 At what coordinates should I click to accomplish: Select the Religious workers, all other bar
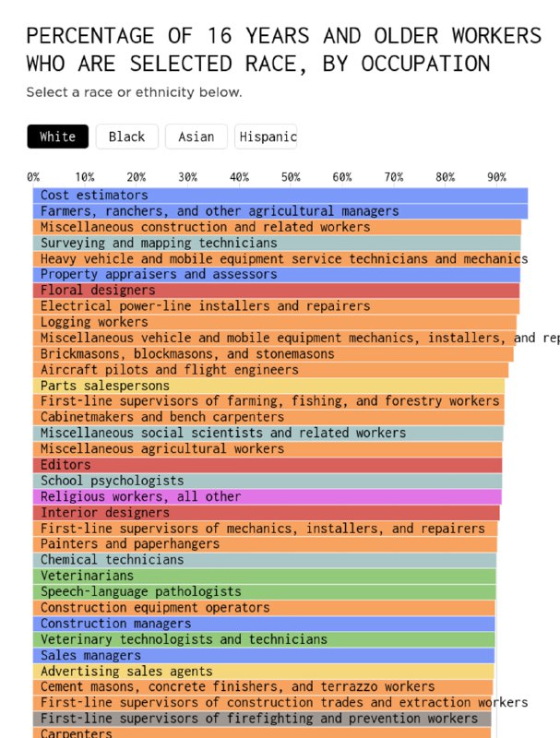pyautogui.click(x=268, y=496)
